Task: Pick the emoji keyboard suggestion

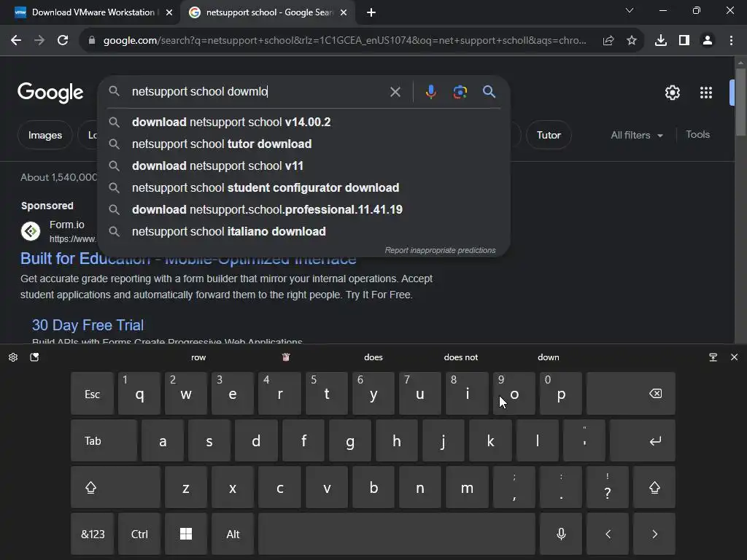Action: click(x=286, y=357)
